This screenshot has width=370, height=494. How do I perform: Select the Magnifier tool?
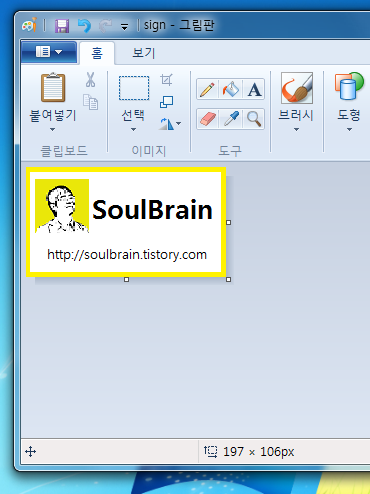click(254, 119)
